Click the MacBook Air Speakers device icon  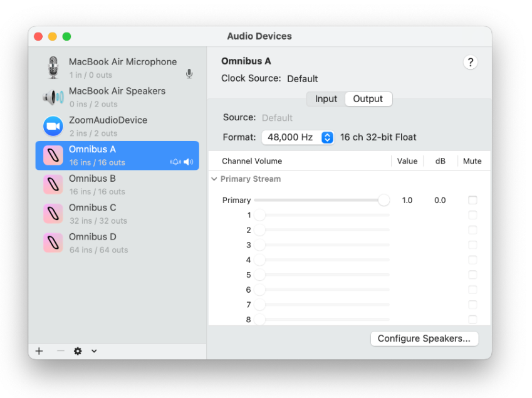53,97
